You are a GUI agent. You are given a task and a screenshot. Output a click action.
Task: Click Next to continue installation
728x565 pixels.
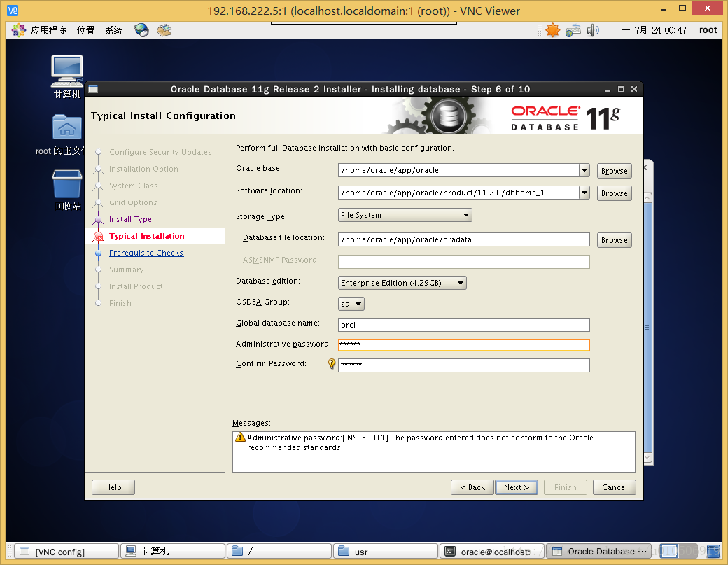[517, 487]
